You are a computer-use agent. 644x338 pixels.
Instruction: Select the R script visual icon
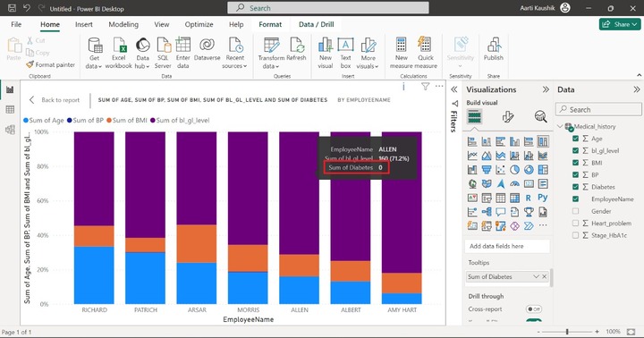pos(529,198)
